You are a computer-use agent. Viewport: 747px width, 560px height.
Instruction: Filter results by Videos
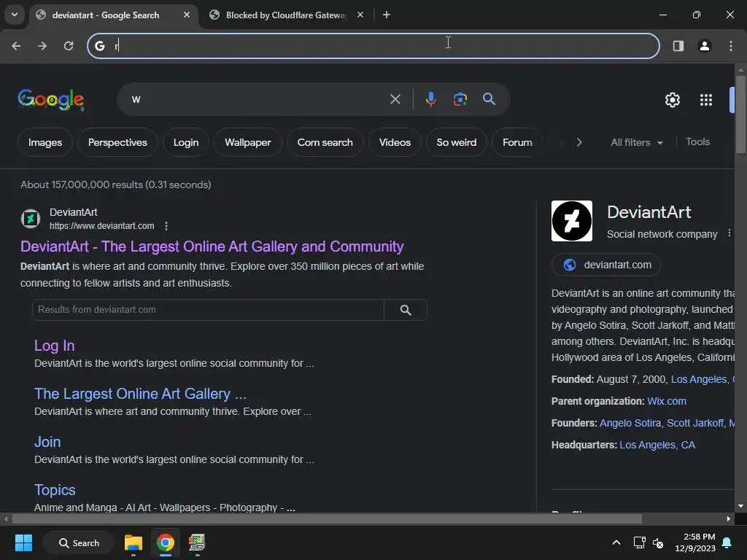point(395,142)
